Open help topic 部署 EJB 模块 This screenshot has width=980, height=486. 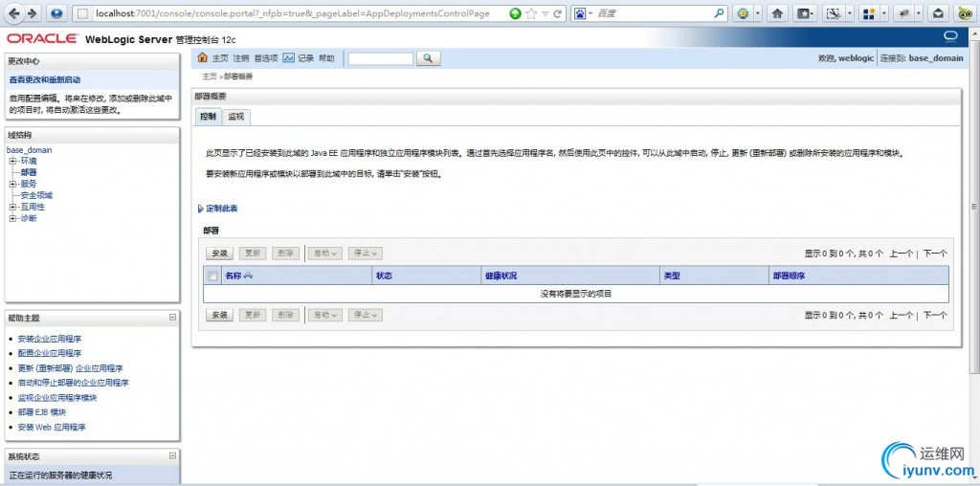click(42, 412)
